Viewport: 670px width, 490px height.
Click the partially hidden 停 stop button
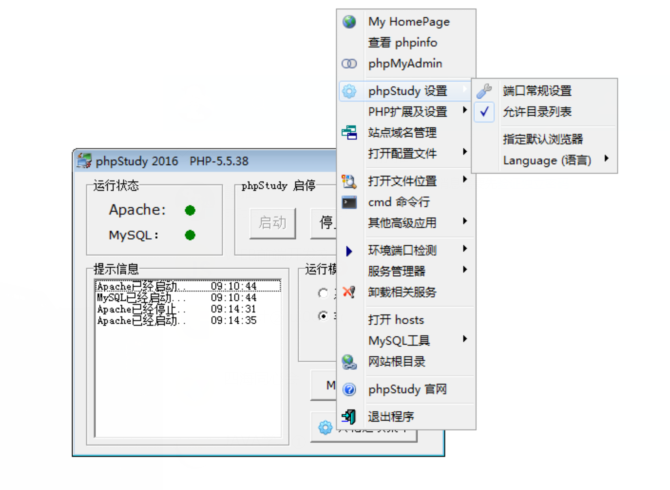(323, 223)
